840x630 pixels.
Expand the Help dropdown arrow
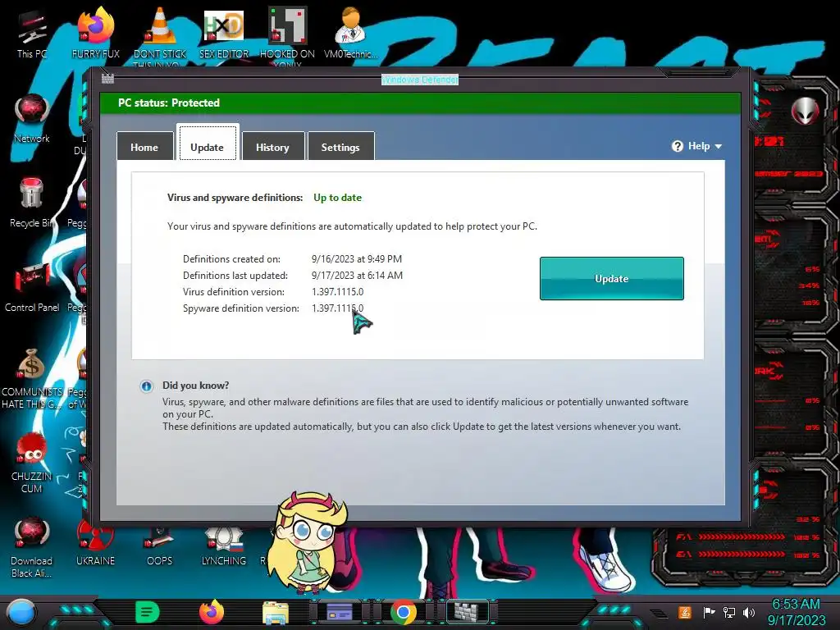[719, 146]
